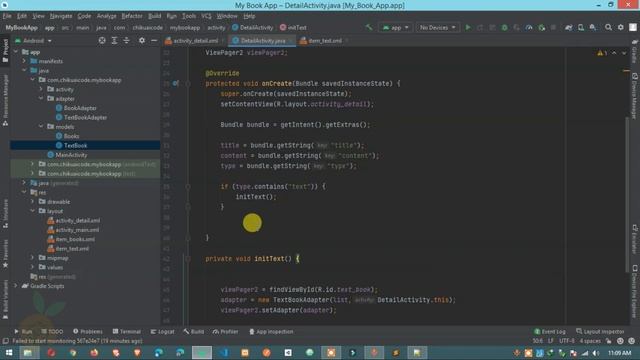Viewport: 640px width, 360px height.
Task: Click the read-only lock icon in status bar
Action: 609,341
